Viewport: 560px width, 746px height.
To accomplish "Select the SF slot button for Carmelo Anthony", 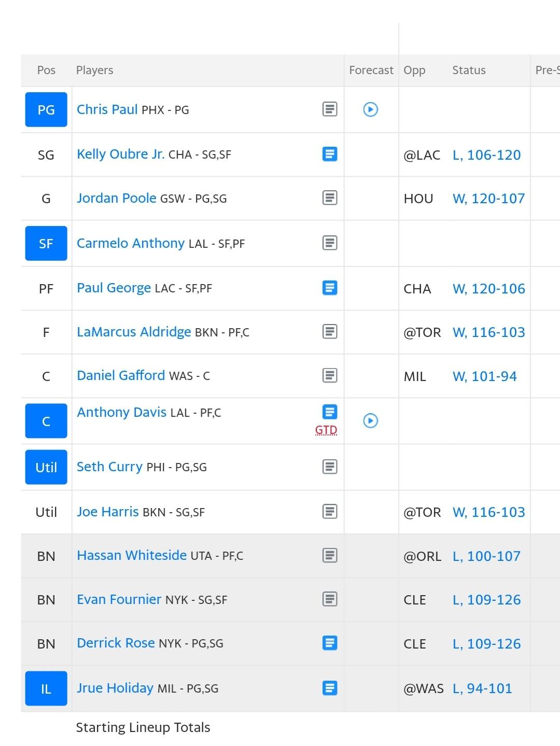I will tap(46, 243).
